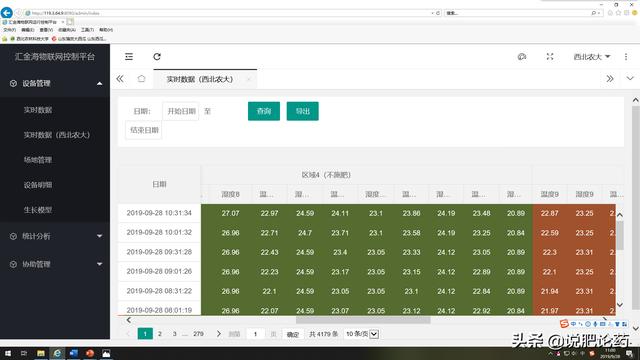This screenshot has width=640, height=360.
Task: Open the tab operations chevron dropdown
Action: point(630,78)
